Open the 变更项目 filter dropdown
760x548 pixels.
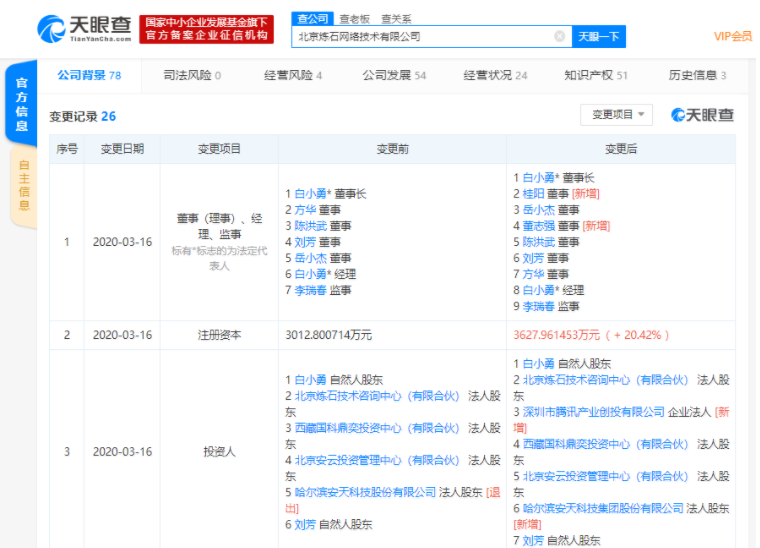pos(617,115)
